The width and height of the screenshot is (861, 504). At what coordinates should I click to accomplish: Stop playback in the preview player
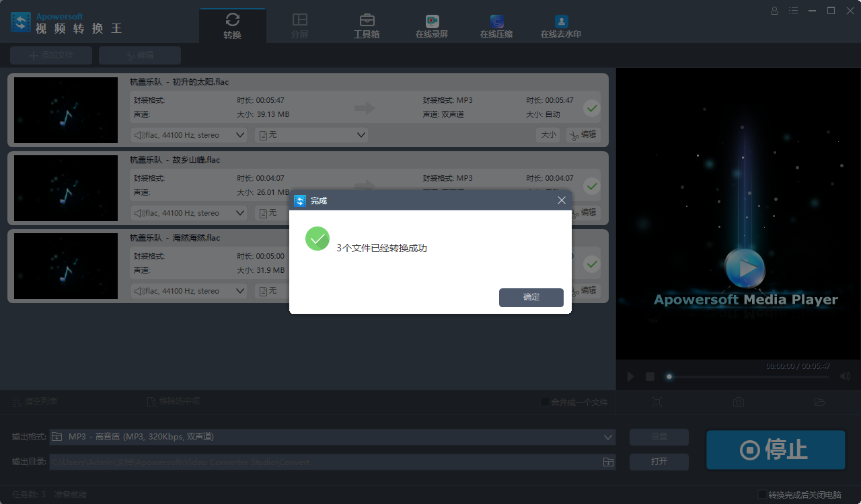click(x=650, y=376)
